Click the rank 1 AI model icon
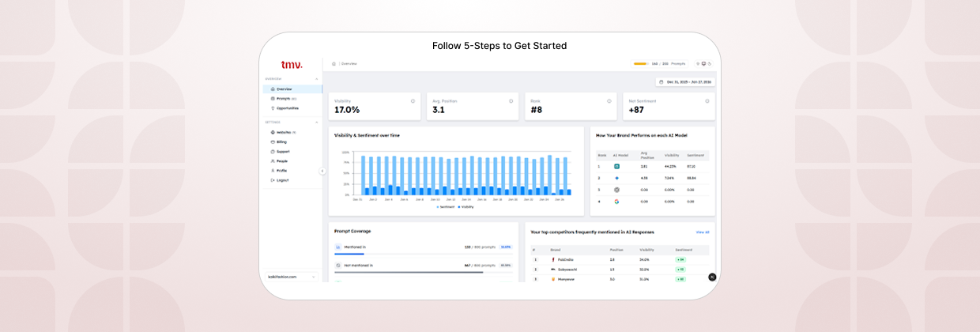 click(x=616, y=167)
